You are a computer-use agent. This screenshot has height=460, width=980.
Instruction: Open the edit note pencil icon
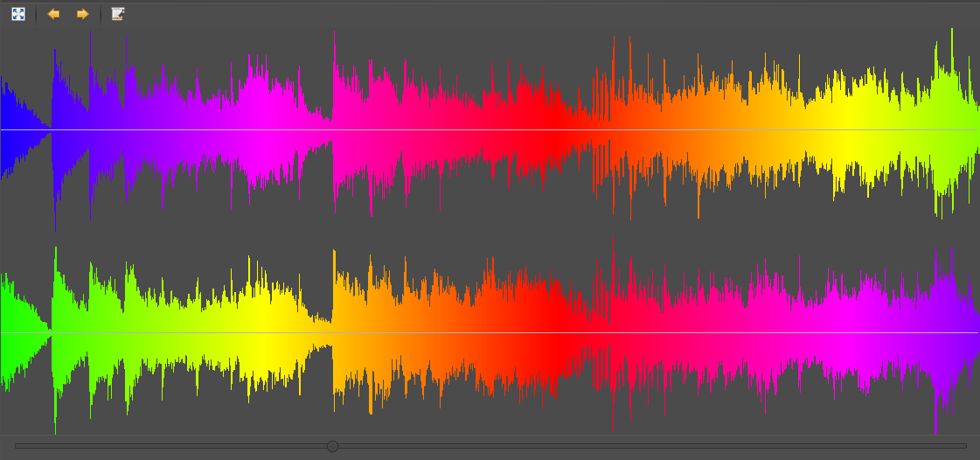click(118, 14)
